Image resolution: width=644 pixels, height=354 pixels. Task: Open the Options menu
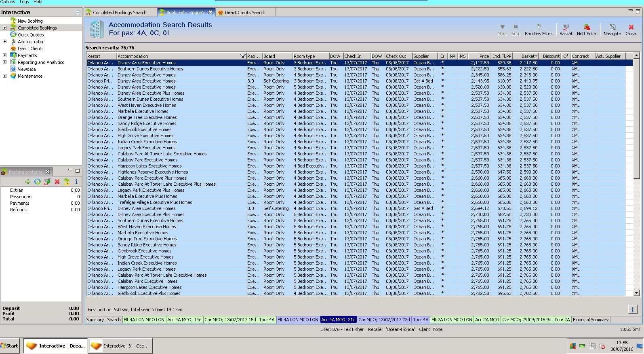(8, 2)
